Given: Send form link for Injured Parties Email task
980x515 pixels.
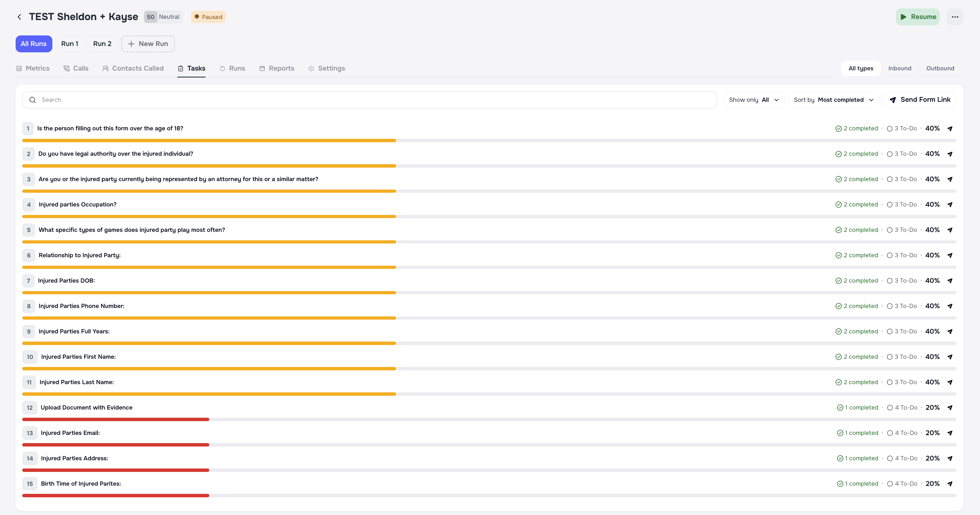Looking at the screenshot, I should click(x=950, y=433).
